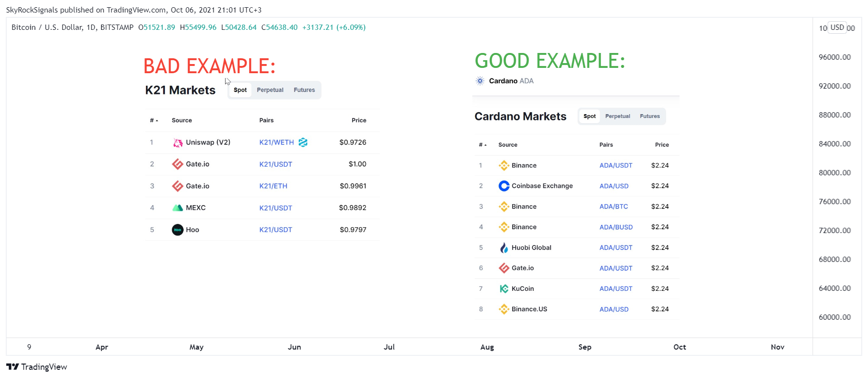
Task: Select Spot tab in Cardano Markets
Action: pos(589,117)
